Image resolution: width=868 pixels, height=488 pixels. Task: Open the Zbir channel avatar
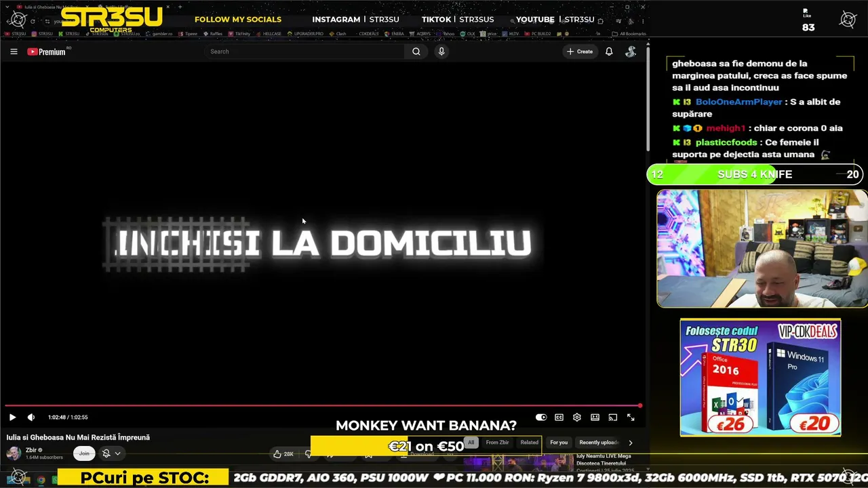coord(14,453)
